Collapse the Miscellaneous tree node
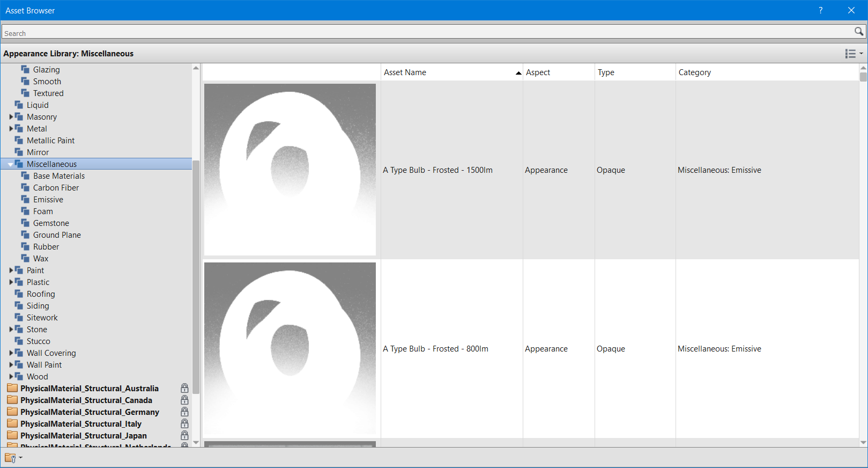Image resolution: width=868 pixels, height=468 pixels. 11,164
